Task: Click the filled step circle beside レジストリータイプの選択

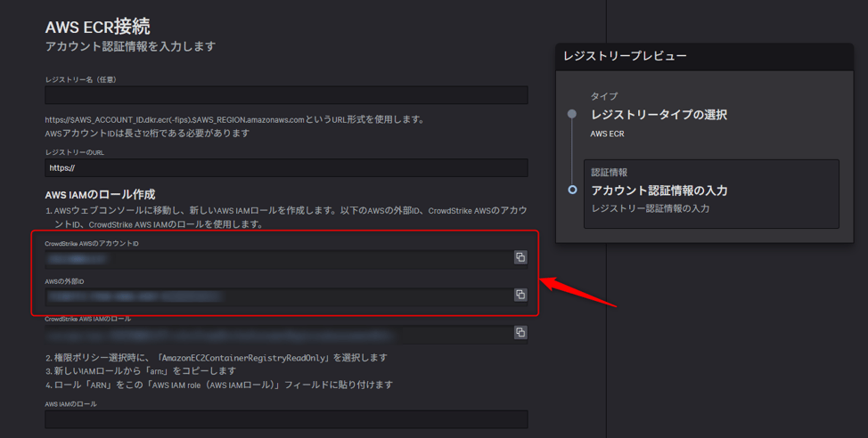Action: (x=572, y=114)
